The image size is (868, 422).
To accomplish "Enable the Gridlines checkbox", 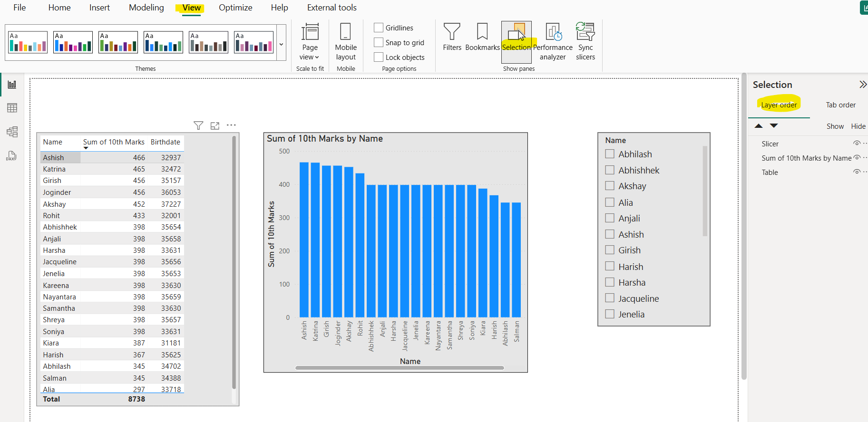I will (379, 28).
